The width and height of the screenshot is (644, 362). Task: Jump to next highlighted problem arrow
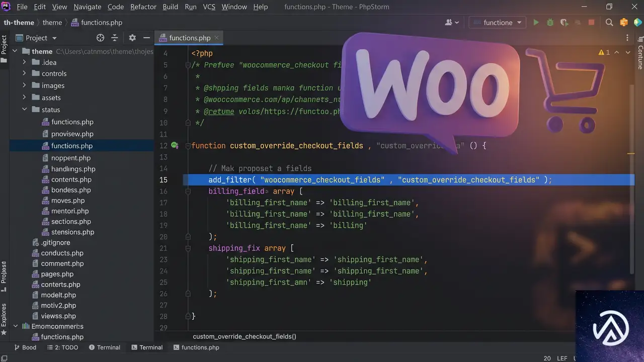coord(628,52)
